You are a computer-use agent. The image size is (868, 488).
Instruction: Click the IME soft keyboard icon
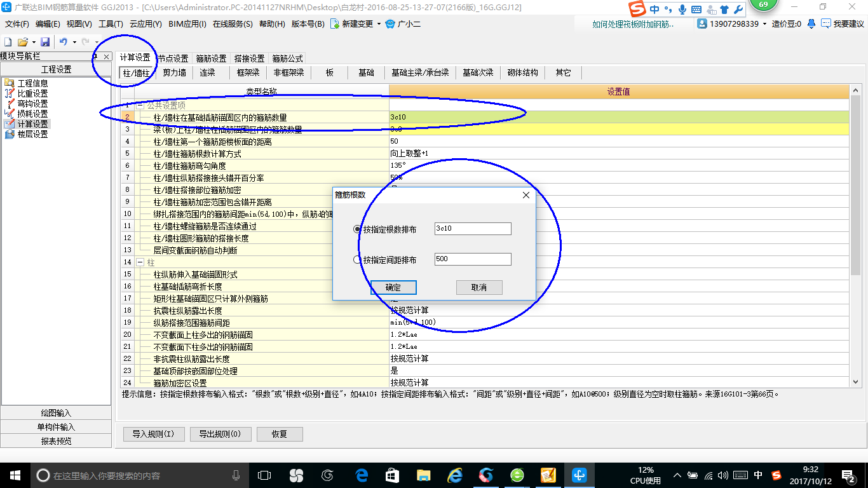696,10
